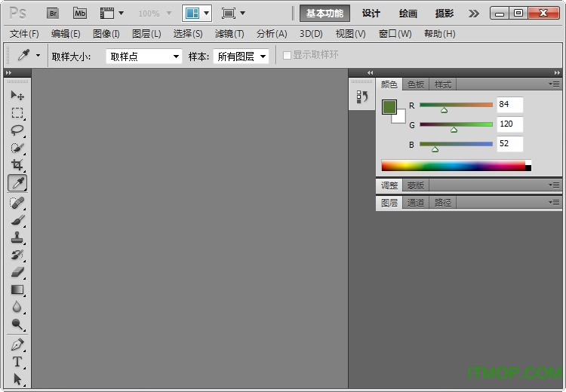Open Mini Bridge with Mb icon
The image size is (566, 392).
pos(79,13)
